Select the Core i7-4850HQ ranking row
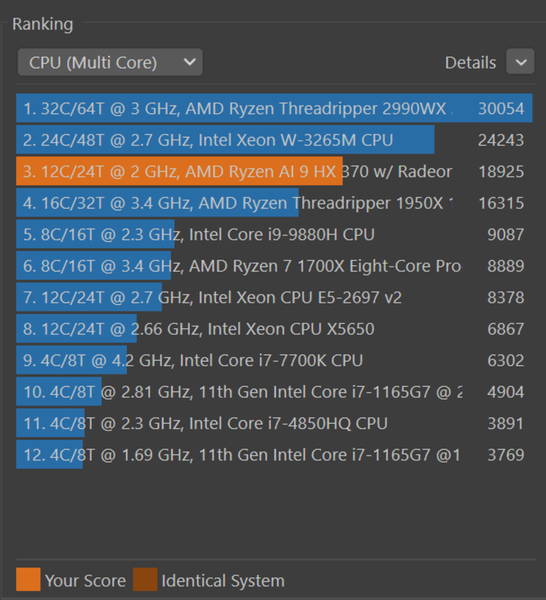Viewport: 546px width, 600px height. (274, 423)
